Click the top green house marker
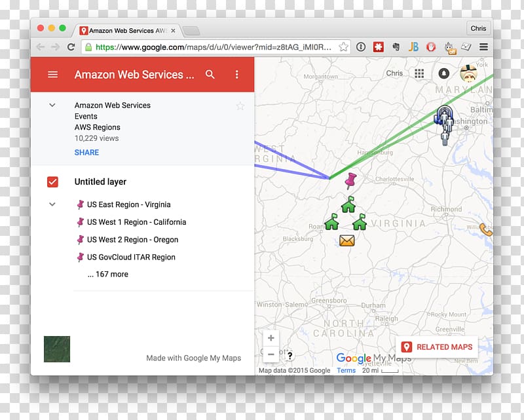This screenshot has height=420, width=524. (348, 204)
